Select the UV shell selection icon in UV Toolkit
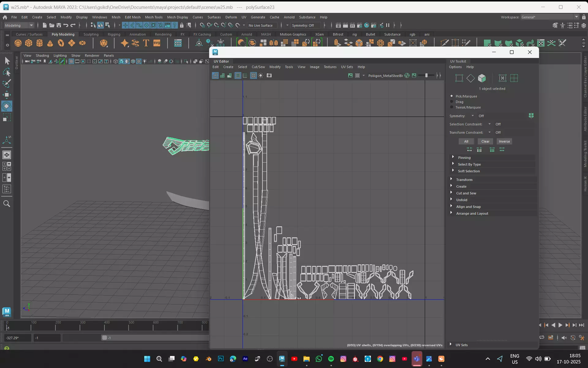The height and width of the screenshot is (368, 588). [x=514, y=78]
